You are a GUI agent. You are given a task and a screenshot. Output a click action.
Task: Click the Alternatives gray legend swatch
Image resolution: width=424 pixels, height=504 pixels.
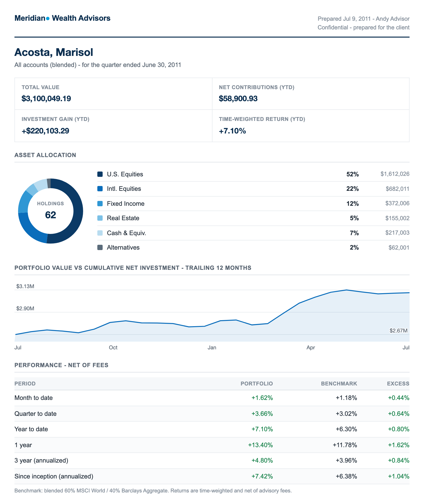click(x=100, y=247)
